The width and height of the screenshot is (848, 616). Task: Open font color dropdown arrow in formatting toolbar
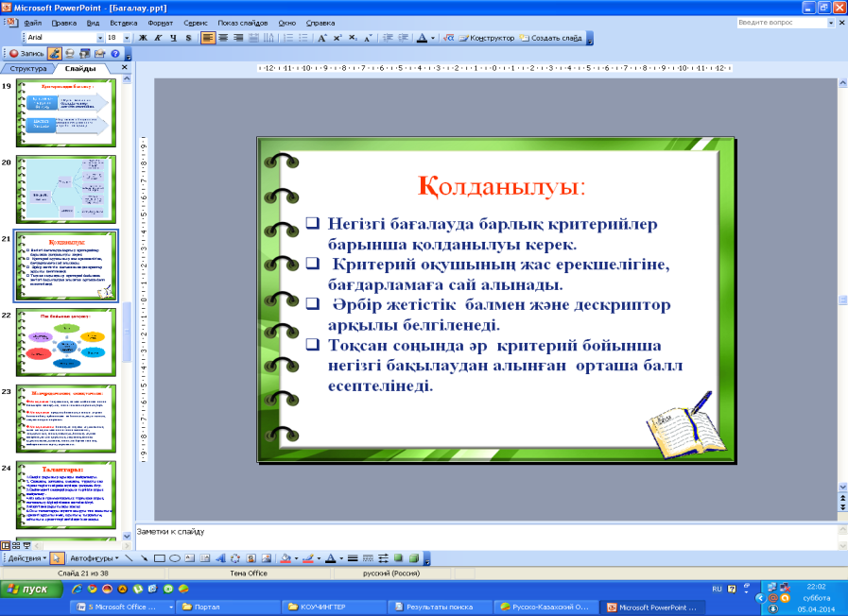[x=433, y=38]
